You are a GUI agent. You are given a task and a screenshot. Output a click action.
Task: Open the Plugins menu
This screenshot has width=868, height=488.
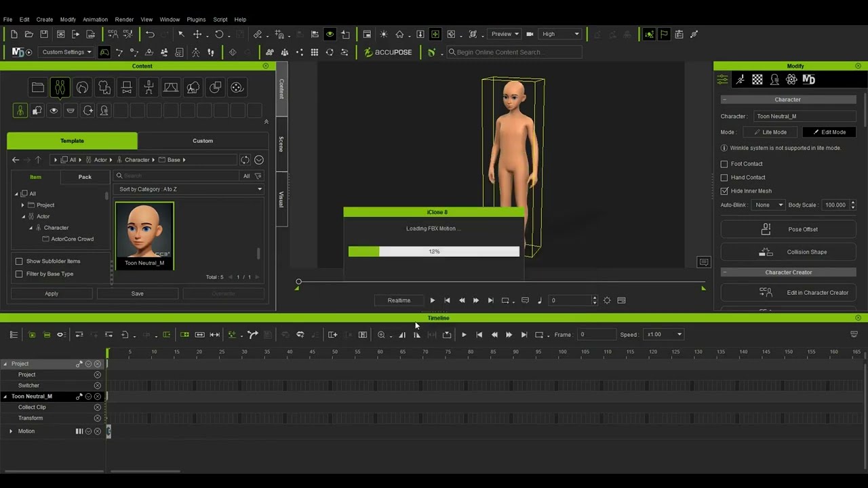tap(196, 20)
